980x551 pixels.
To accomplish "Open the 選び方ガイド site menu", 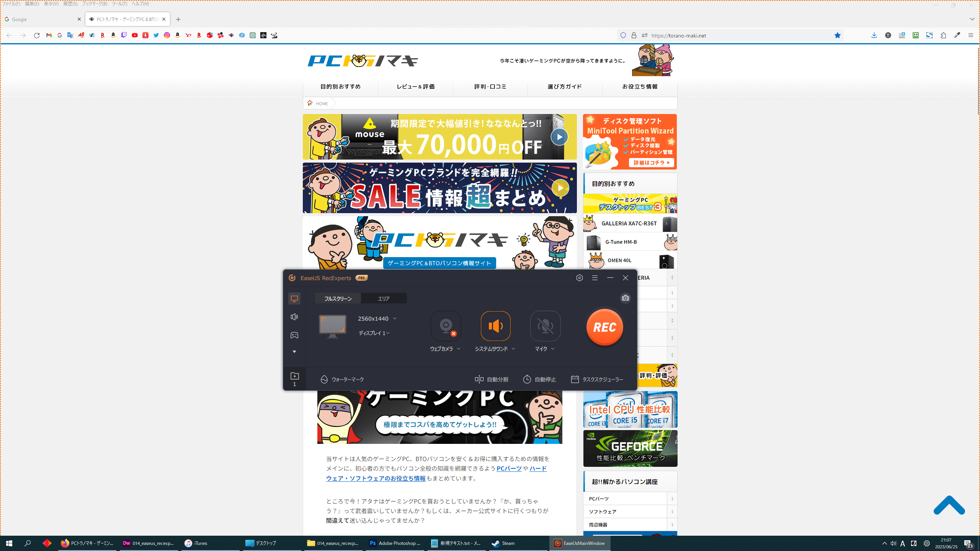I will point(565,86).
